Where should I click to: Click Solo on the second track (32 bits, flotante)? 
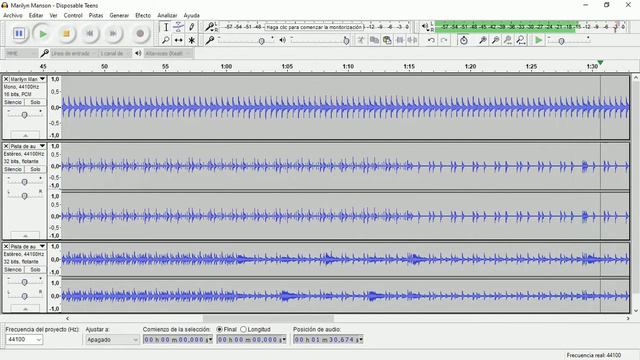point(36,169)
